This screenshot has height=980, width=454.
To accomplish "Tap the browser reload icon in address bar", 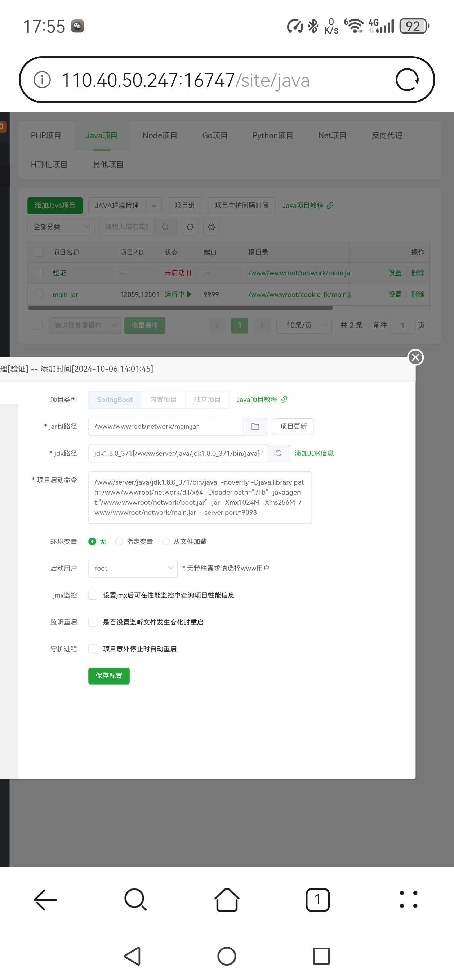I will (x=407, y=80).
